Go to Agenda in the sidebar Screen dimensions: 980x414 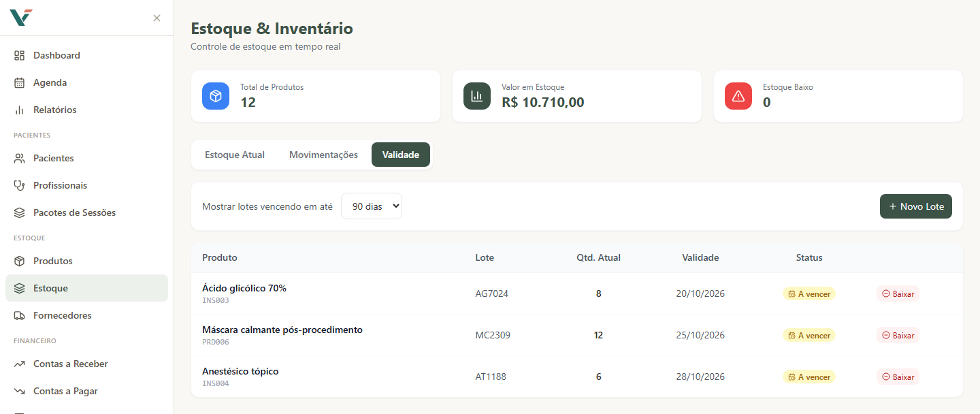click(x=86, y=82)
